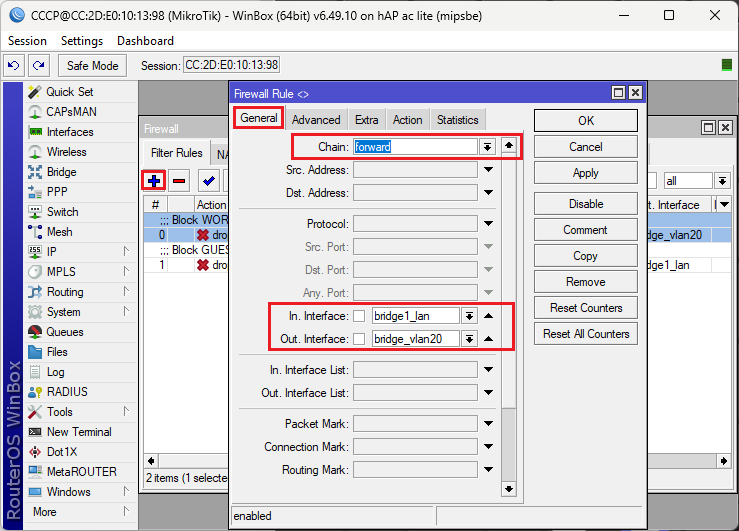
Task: Collapse the In. Interface field
Action: pyautogui.click(x=489, y=316)
